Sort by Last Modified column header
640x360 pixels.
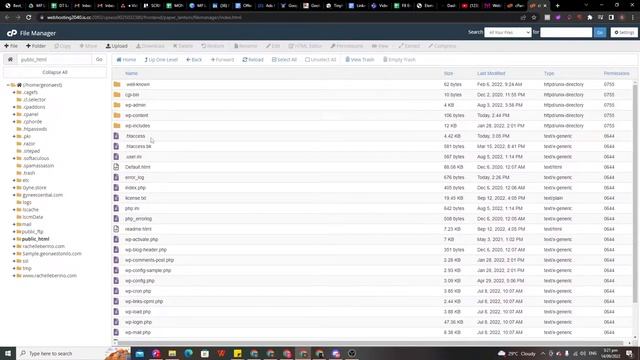click(x=491, y=73)
